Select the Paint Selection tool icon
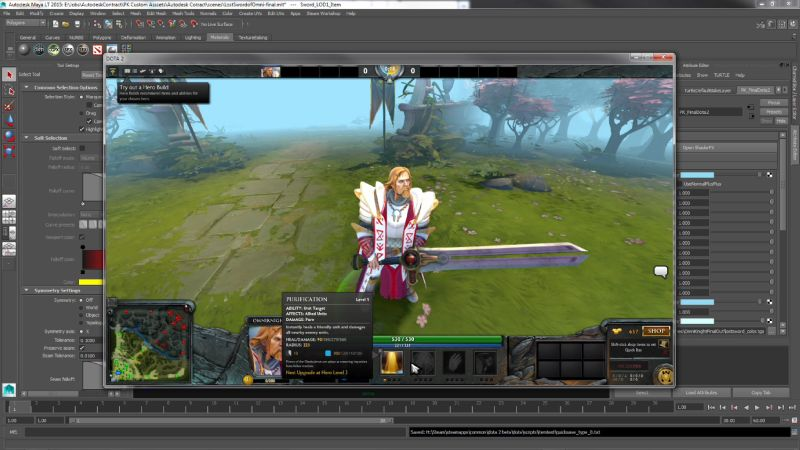Image resolution: width=800 pixels, height=450 pixels. (x=9, y=105)
